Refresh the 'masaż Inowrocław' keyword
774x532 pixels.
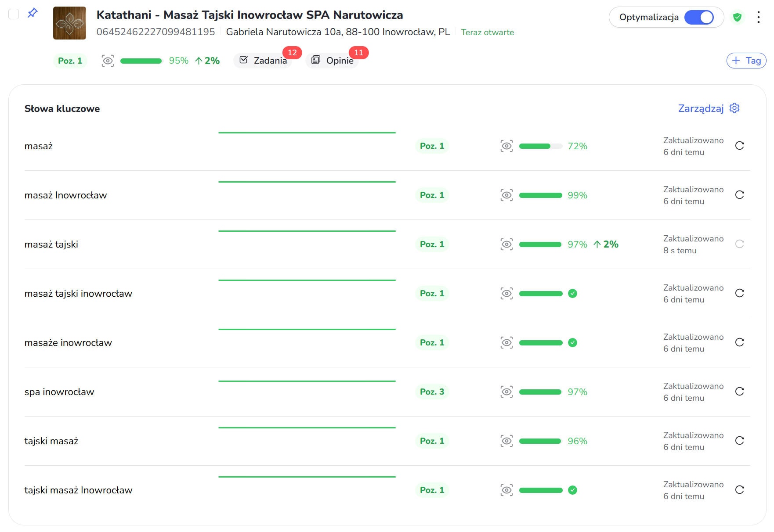coord(739,195)
